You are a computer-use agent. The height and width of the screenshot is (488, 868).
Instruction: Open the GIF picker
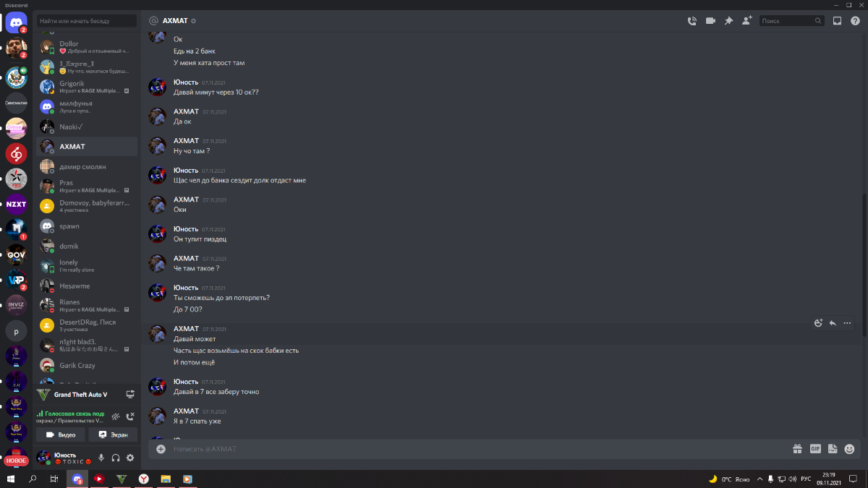pyautogui.click(x=815, y=449)
